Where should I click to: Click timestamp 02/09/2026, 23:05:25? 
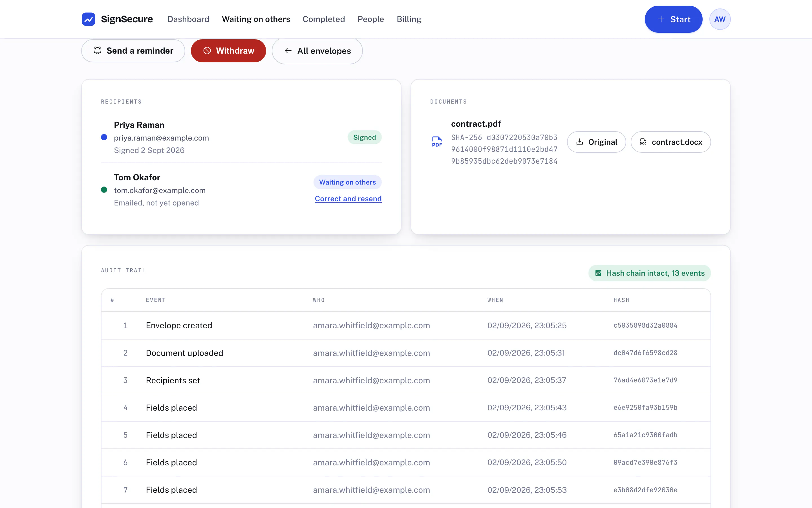(x=527, y=325)
